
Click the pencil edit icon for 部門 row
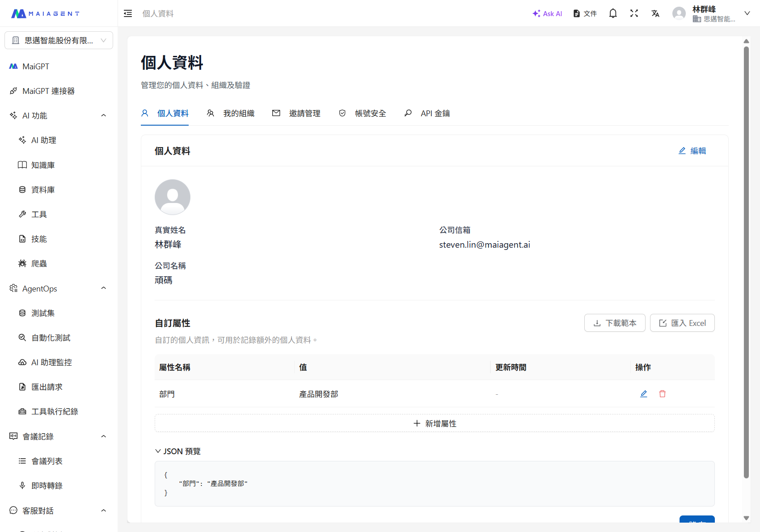pyautogui.click(x=643, y=394)
